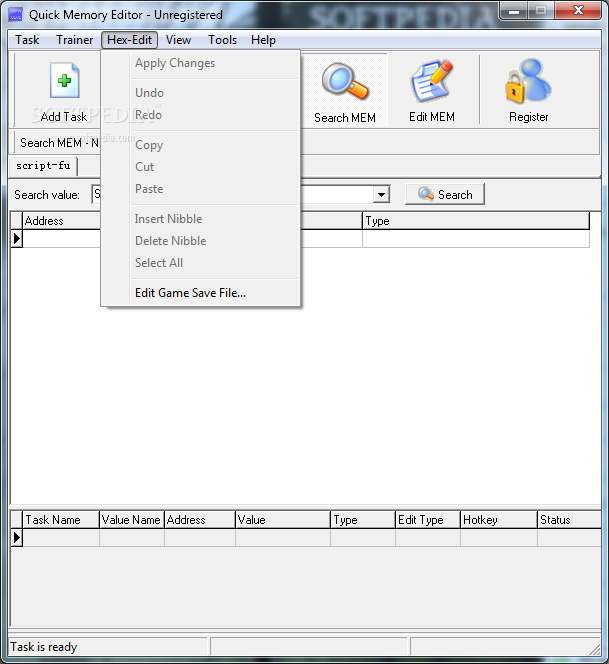609x664 pixels.
Task: Close the Quick Memory Editor window
Action: pos(578,11)
